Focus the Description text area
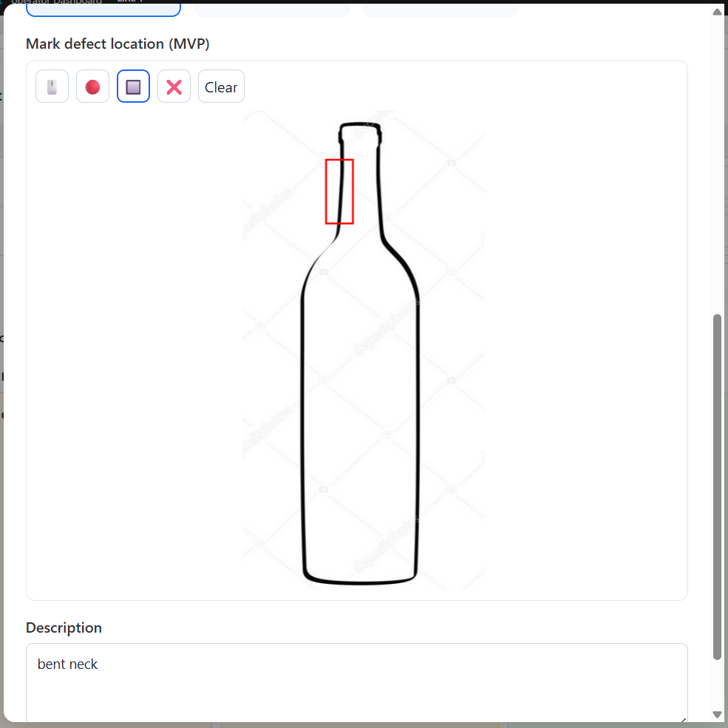Viewport: 728px width, 728px height. (356, 682)
